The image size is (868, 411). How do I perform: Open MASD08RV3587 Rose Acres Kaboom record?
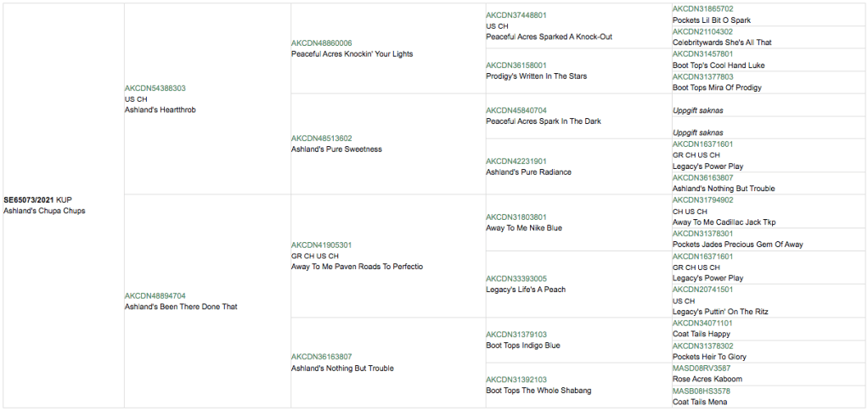click(x=701, y=369)
